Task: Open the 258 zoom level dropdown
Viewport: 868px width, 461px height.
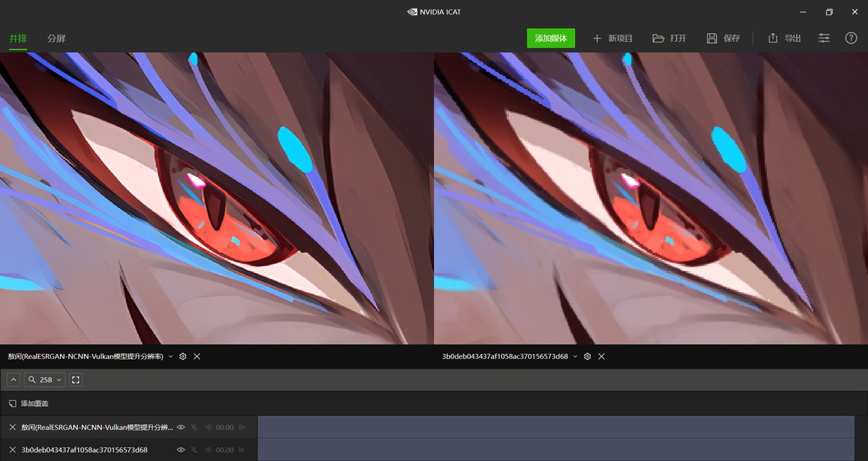Action: (45, 379)
